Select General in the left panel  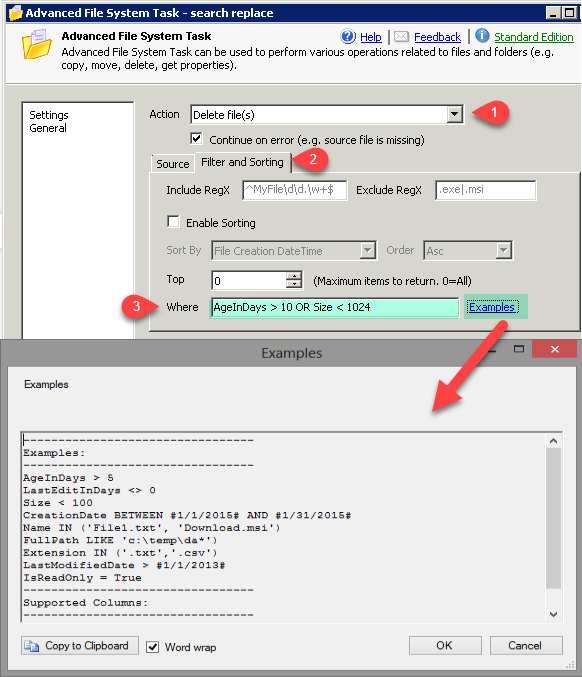[48, 128]
